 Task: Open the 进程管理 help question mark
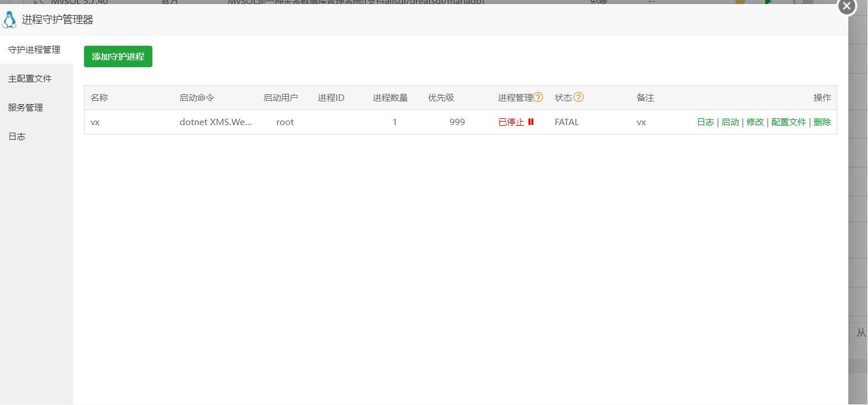(x=538, y=97)
